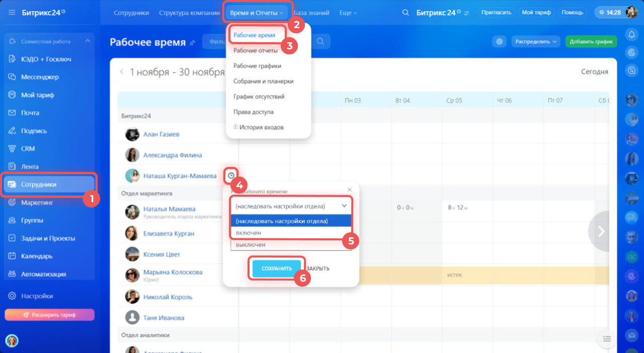The height and width of the screenshot is (353, 644).
Task: Collapse the Совместная работа sidebar section
Action: pyautogui.click(x=88, y=41)
